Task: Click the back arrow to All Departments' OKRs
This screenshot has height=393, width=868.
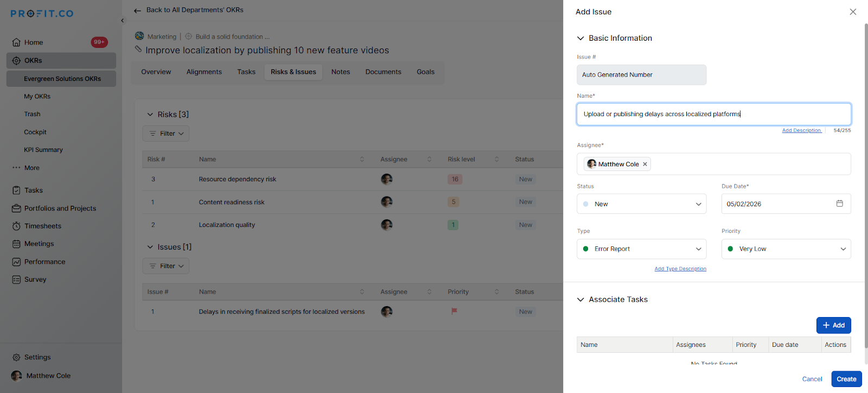Action: click(x=138, y=10)
